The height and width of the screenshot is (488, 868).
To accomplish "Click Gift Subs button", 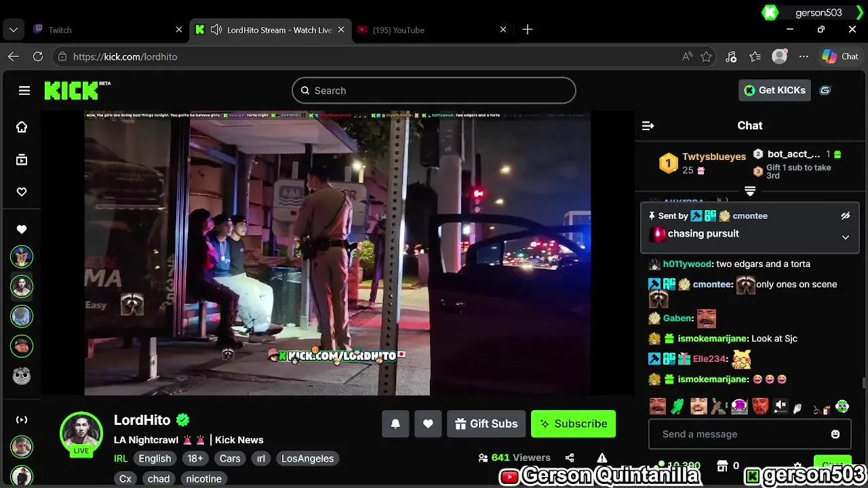I will [x=486, y=424].
